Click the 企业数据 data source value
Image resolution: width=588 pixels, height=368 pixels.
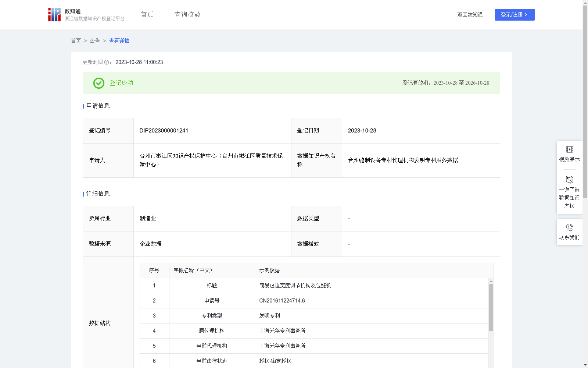150,244
